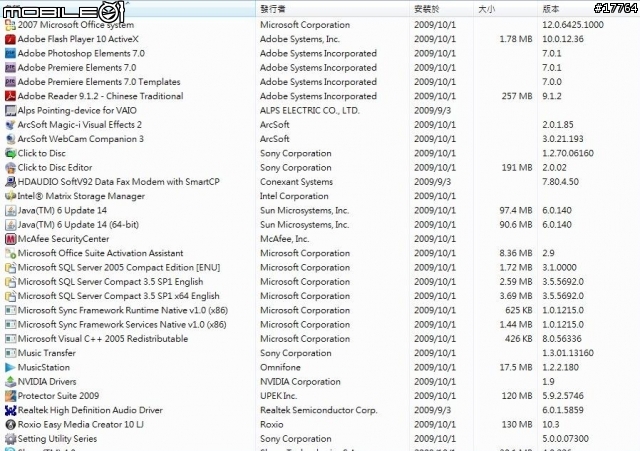Click size value "257 MB"
This screenshot has width=640, height=451.
pos(517,96)
